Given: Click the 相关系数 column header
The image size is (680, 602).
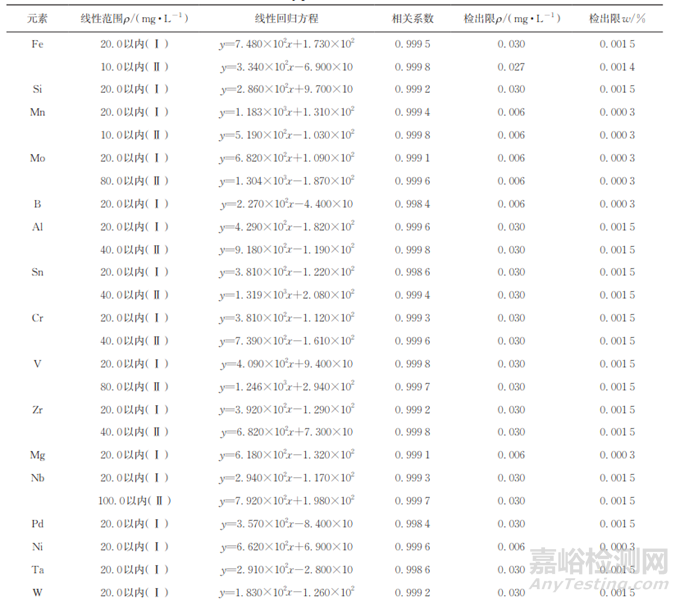Looking at the screenshot, I should [x=413, y=19].
